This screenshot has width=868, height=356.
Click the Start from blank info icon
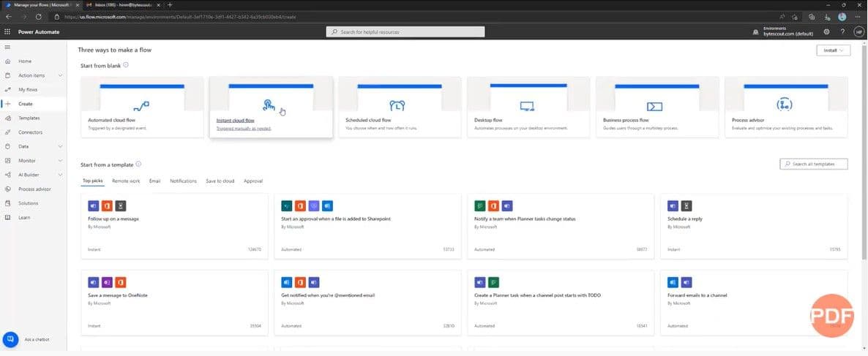126,65
